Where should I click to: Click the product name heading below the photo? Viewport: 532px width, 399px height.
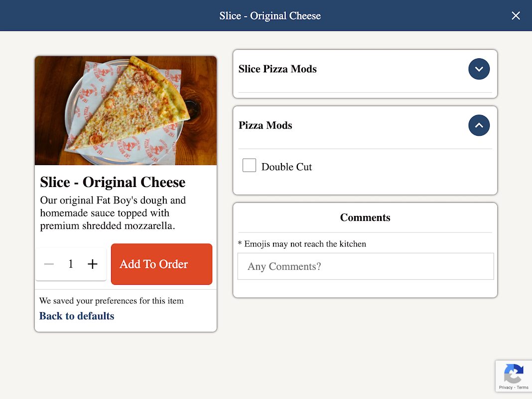coord(113,183)
